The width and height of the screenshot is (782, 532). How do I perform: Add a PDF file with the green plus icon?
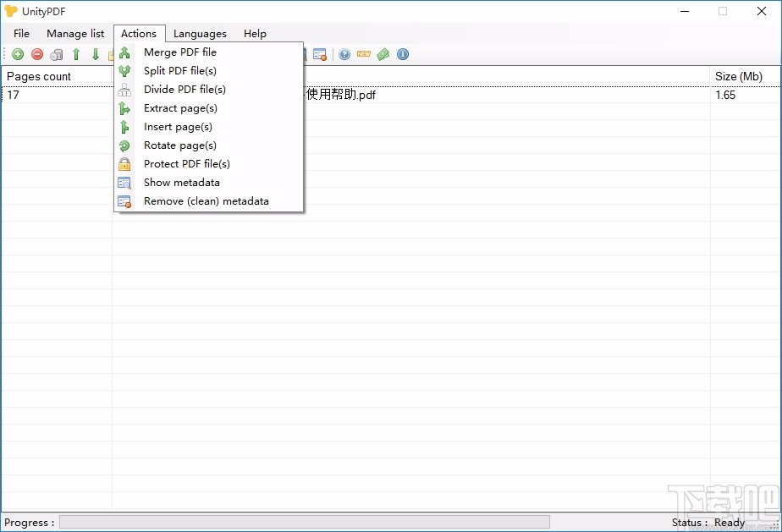pos(17,53)
